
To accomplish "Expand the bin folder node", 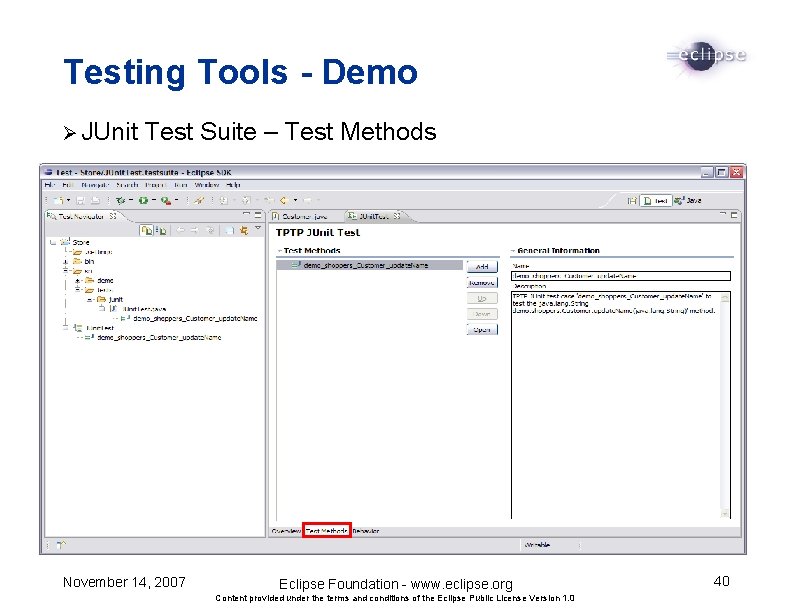I will pyautogui.click(x=65, y=262).
